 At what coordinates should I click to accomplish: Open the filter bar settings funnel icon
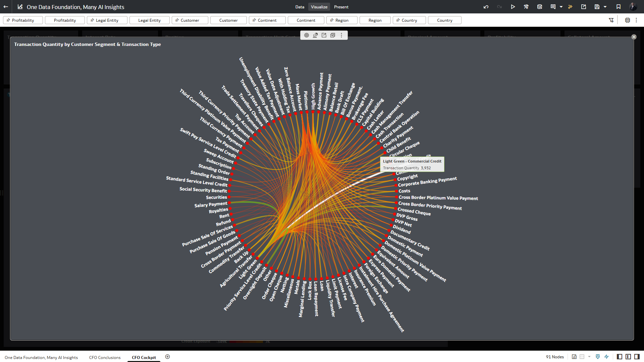[611, 20]
